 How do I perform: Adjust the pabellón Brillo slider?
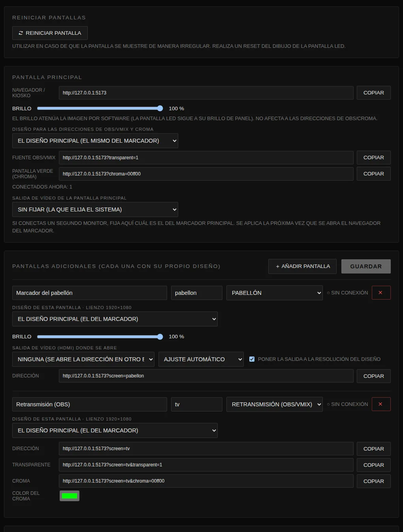(100, 337)
